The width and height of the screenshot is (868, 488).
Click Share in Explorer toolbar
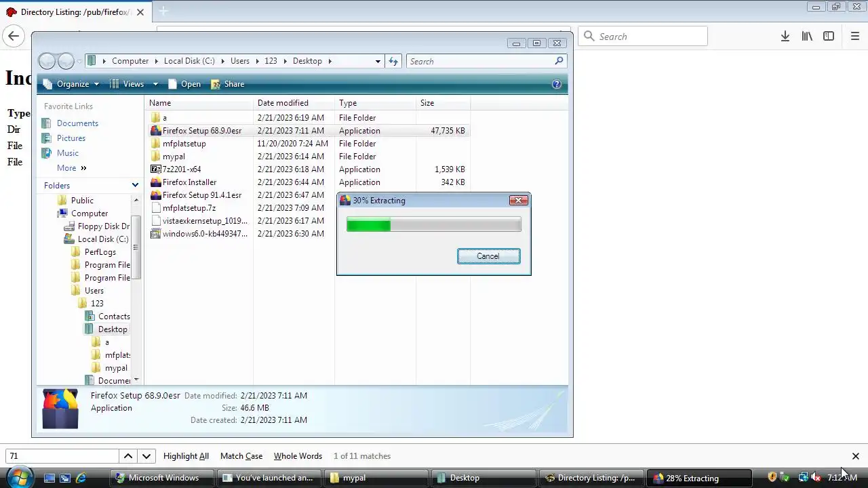click(x=227, y=84)
